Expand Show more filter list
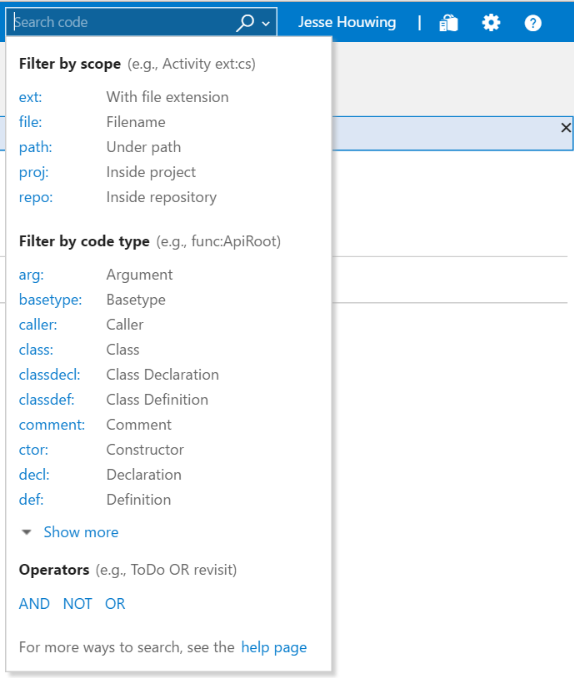 coord(81,532)
